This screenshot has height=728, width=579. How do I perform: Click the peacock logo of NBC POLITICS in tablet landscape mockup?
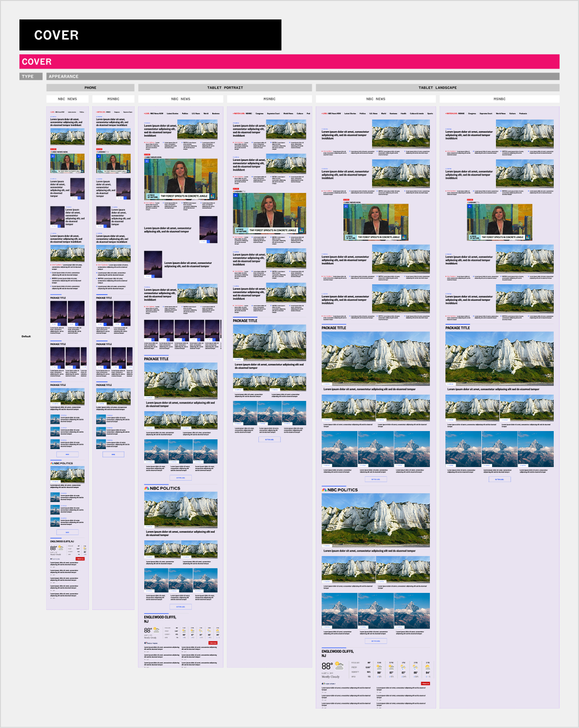click(x=324, y=490)
